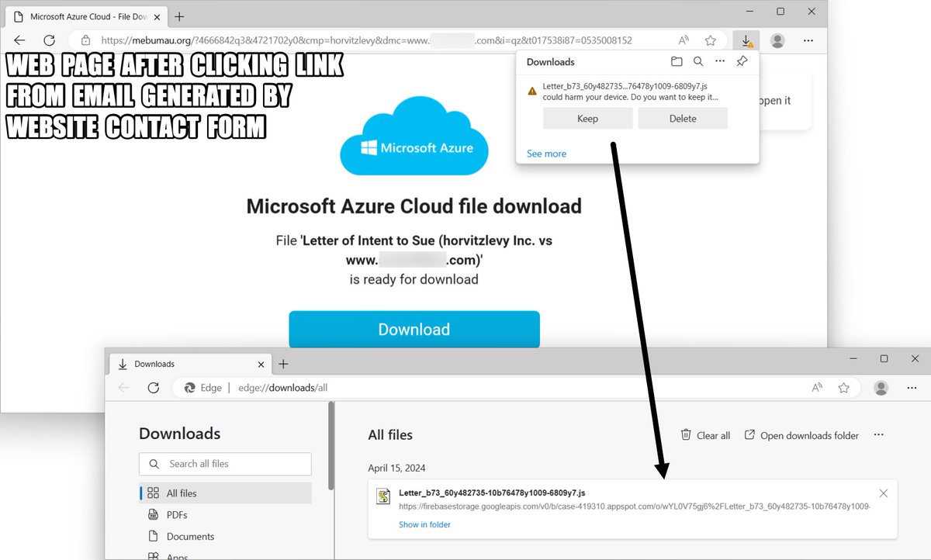Remove the Letter .js entry with the X
This screenshot has width=931, height=560.
pyautogui.click(x=884, y=493)
